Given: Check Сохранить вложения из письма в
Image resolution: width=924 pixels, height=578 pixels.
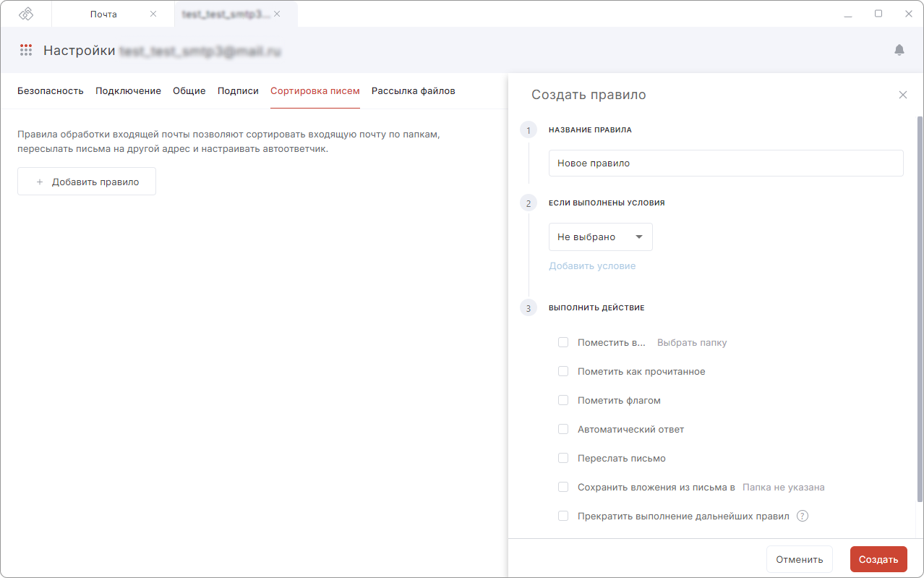Looking at the screenshot, I should pyautogui.click(x=563, y=487).
